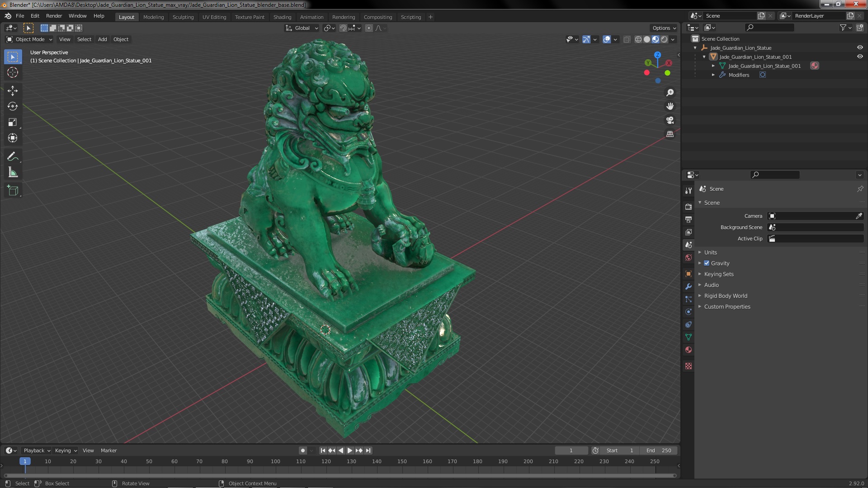Expand the Audio panel
This screenshot has width=868, height=488.
(x=711, y=285)
